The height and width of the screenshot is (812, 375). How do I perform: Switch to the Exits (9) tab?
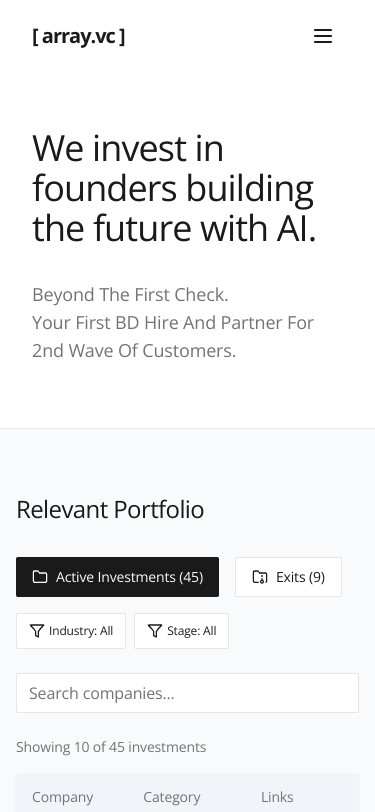point(289,577)
